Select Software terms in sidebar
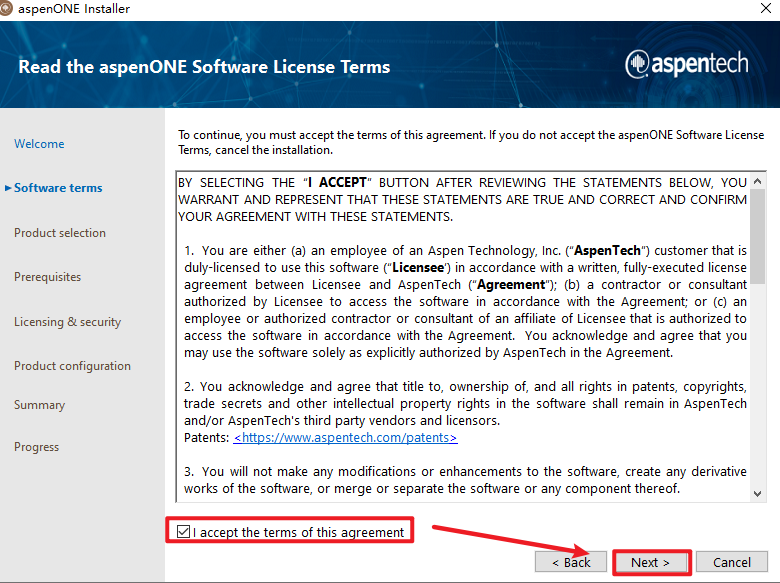Viewport: 780px width, 583px height. (x=58, y=188)
